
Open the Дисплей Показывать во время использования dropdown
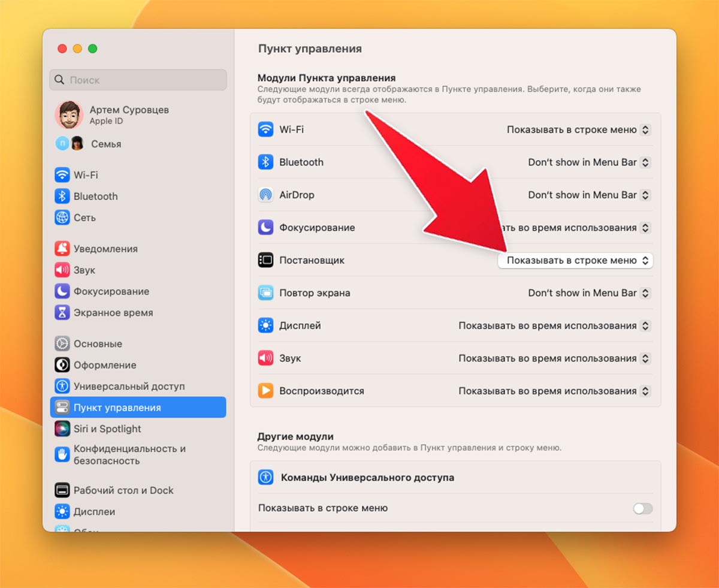(554, 325)
